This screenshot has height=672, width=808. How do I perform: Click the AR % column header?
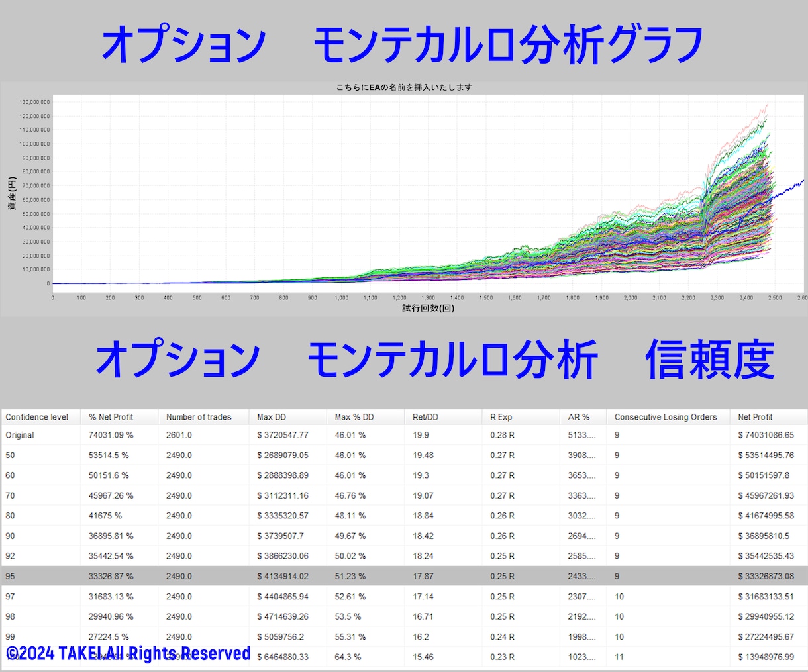pos(583,417)
